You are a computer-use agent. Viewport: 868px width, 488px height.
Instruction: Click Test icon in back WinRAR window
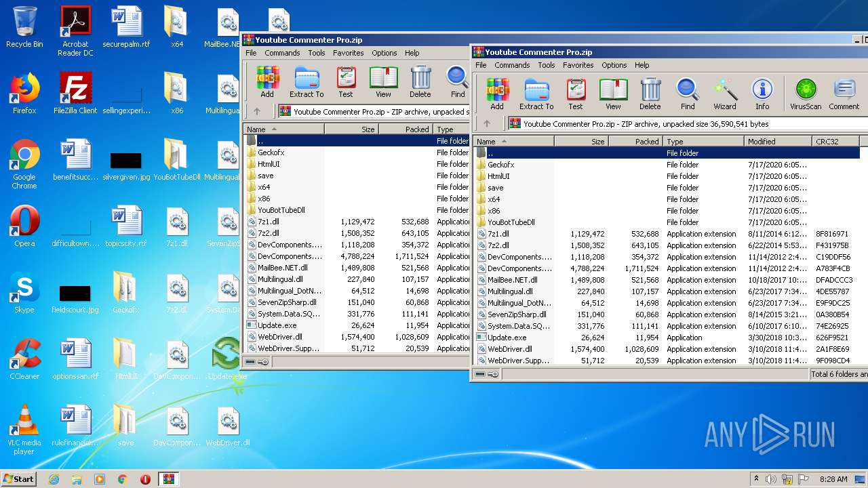coord(346,81)
